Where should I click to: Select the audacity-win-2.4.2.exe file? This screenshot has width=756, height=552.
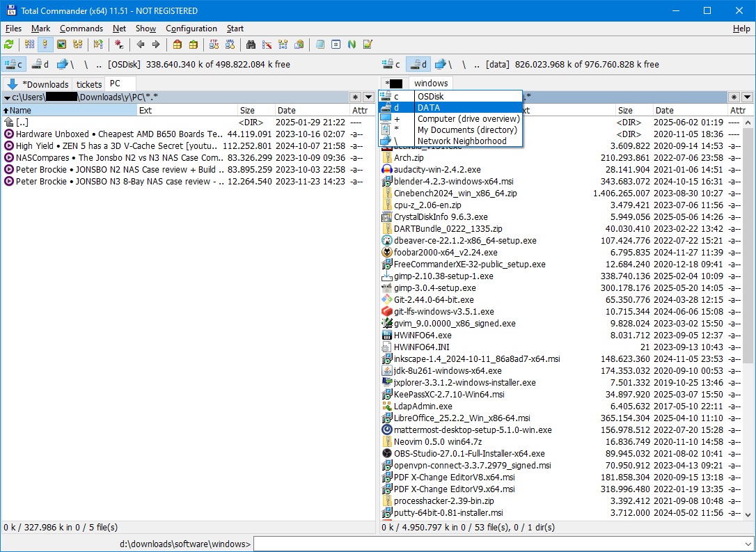click(x=562, y=169)
